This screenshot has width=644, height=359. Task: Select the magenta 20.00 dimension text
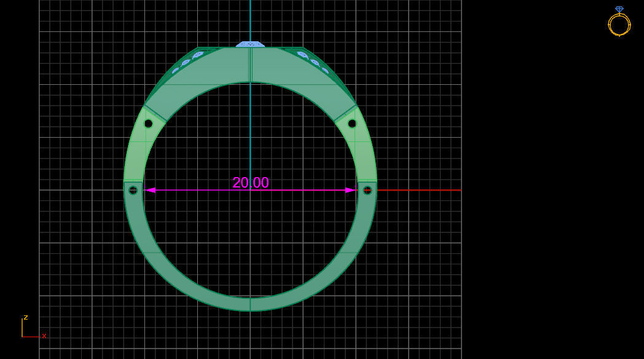point(251,183)
